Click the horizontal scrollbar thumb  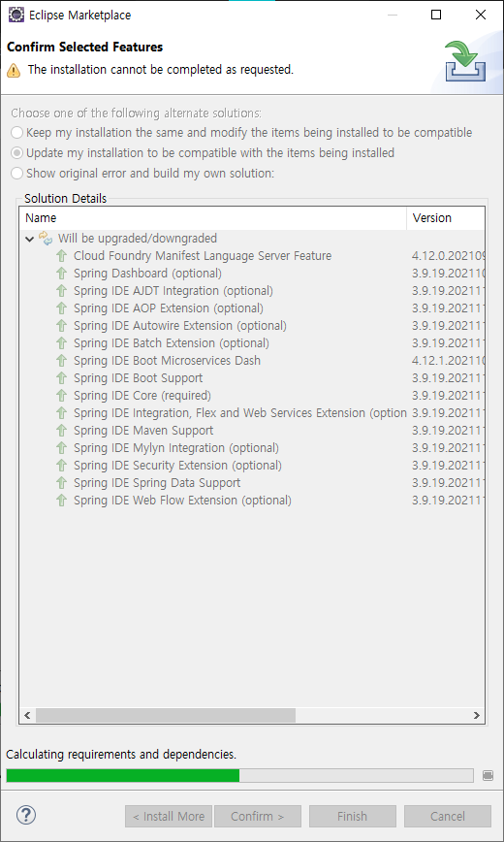coord(166,715)
